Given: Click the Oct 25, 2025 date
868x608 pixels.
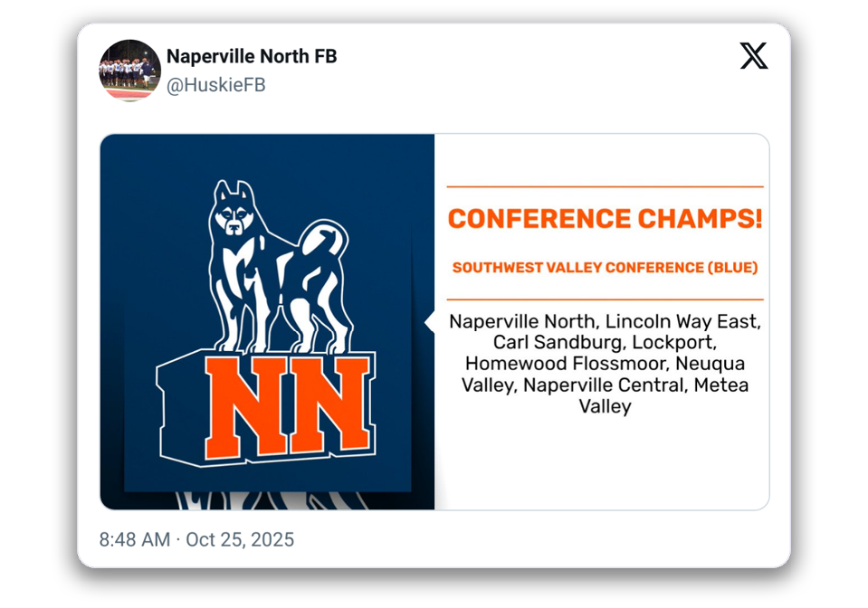Looking at the screenshot, I should click(x=240, y=539).
